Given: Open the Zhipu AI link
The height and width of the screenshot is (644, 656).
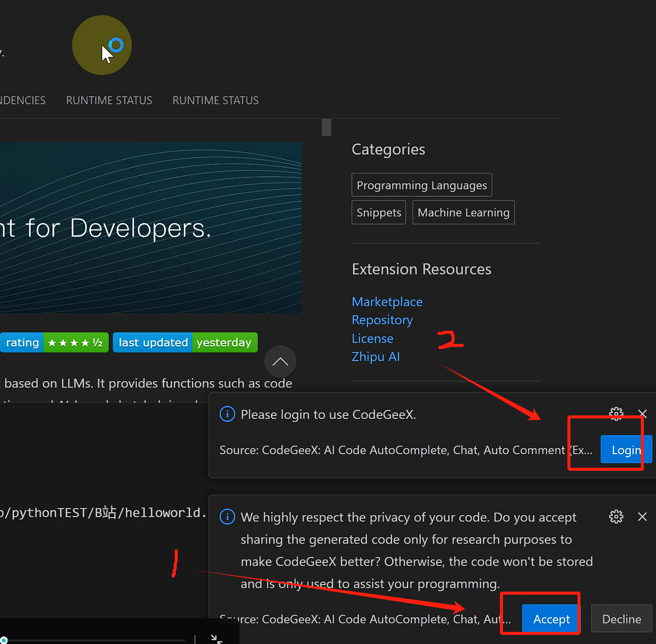Looking at the screenshot, I should [376, 356].
